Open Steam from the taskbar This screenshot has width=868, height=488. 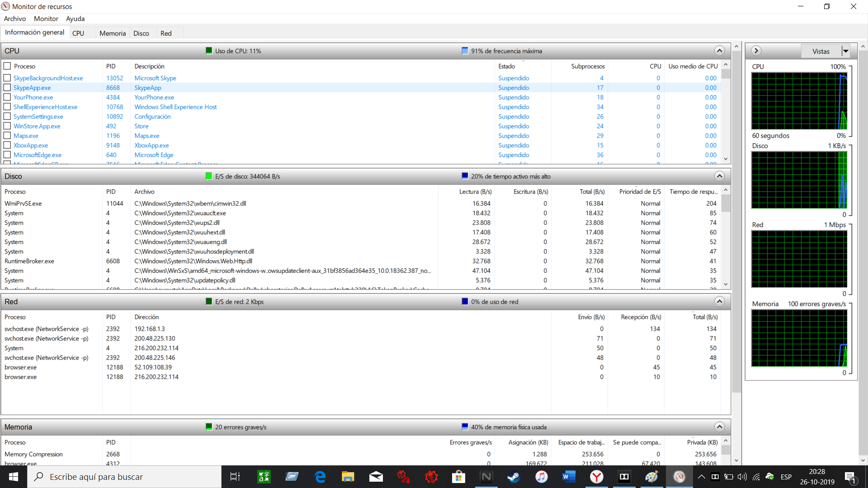(514, 477)
